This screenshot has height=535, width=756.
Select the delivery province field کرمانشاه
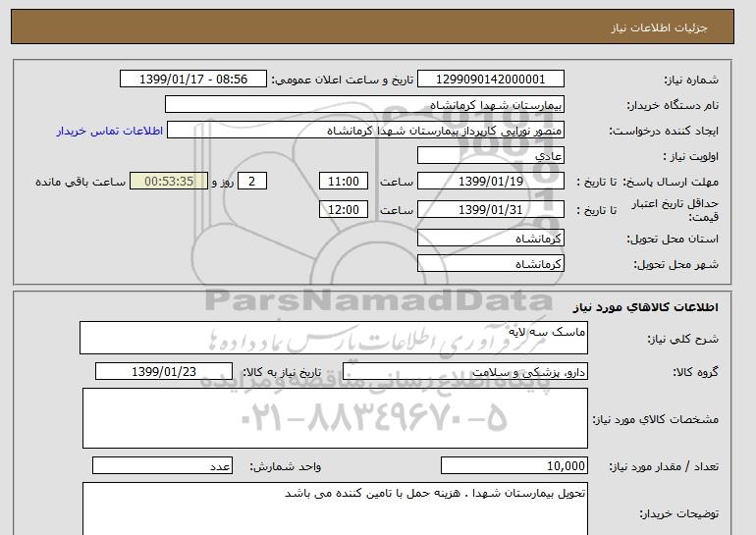click(490, 239)
